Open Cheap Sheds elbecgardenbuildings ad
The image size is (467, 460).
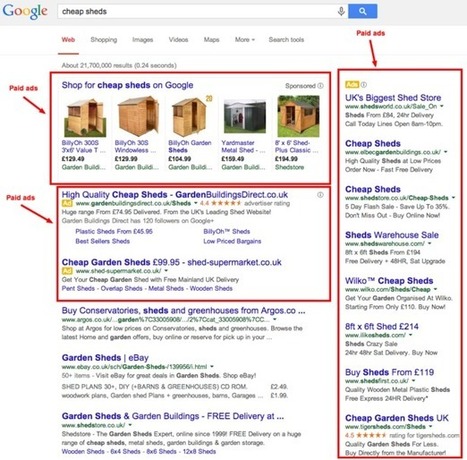tap(373, 144)
